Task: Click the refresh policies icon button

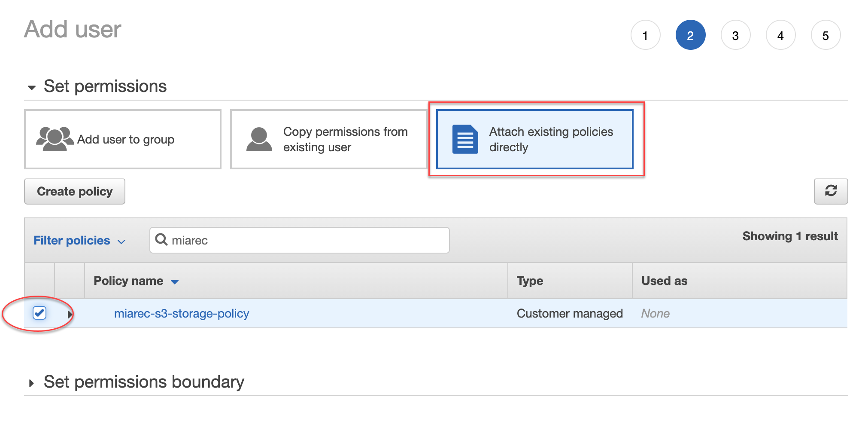Action: (x=831, y=191)
